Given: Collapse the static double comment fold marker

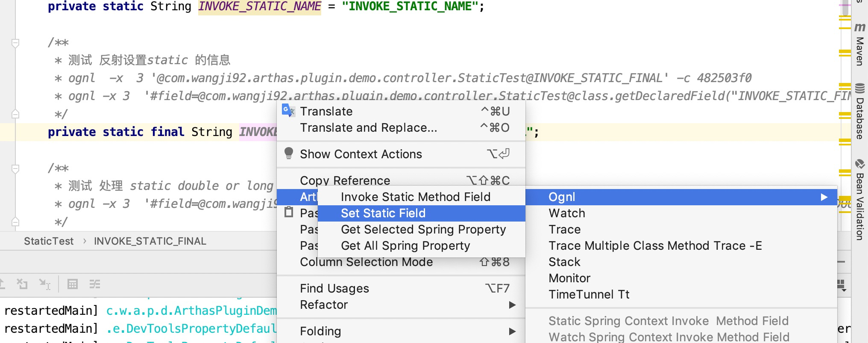Looking at the screenshot, I should click(15, 169).
